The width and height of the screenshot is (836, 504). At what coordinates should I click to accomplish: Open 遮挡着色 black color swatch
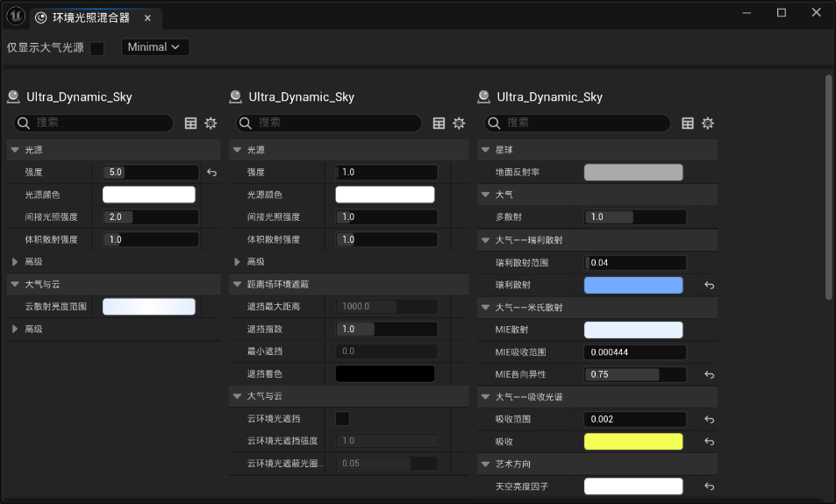tap(385, 373)
